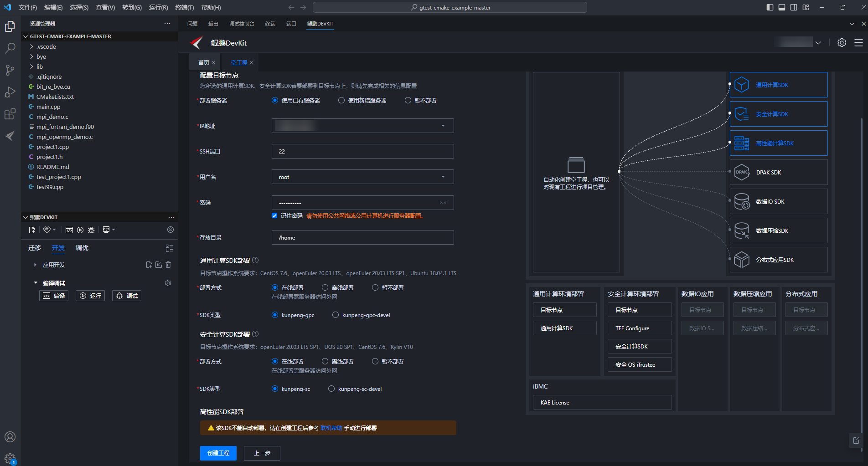Viewport: 868px width, 466px height.
Task: Switch to the 调优 tab
Action: (x=82, y=248)
